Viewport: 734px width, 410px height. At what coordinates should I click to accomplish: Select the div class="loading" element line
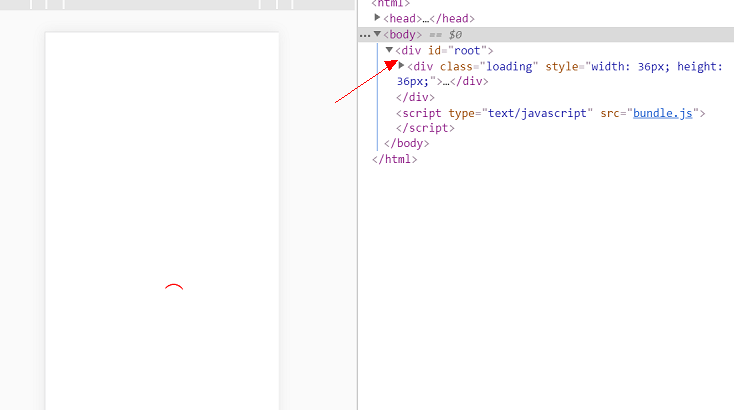point(560,73)
